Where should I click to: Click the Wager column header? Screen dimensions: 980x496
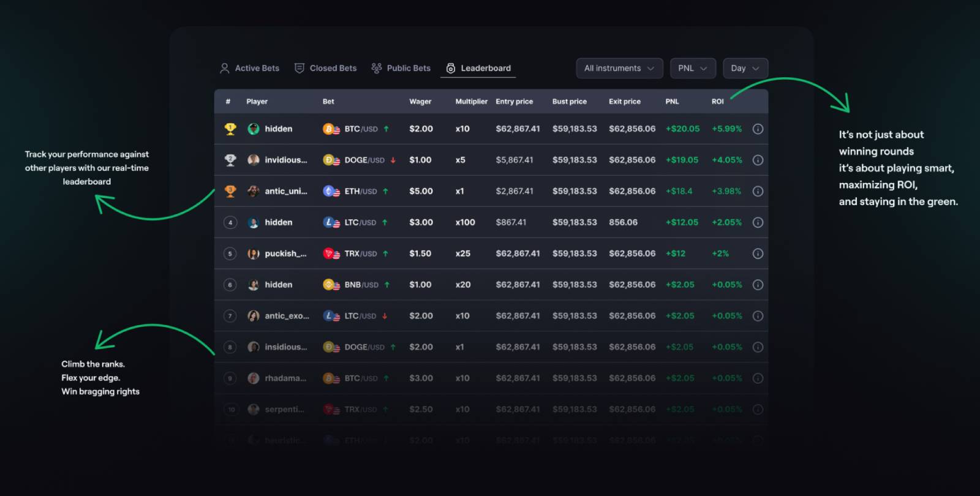[420, 102]
